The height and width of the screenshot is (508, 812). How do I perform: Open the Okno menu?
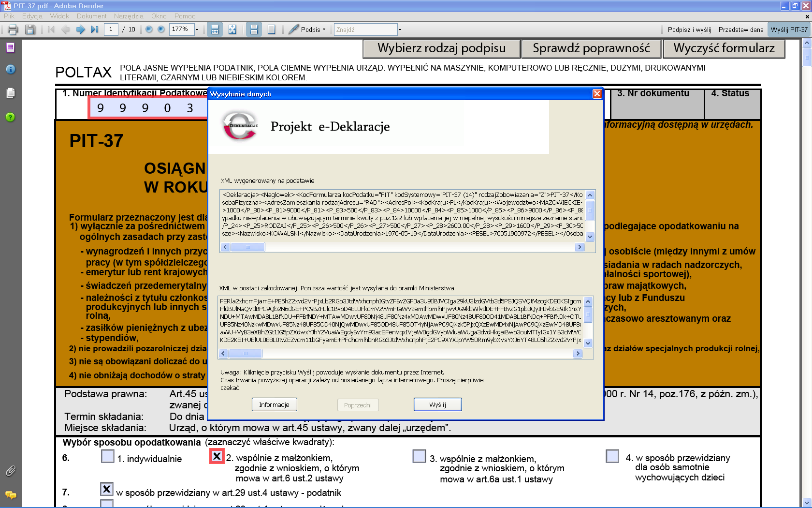click(159, 16)
